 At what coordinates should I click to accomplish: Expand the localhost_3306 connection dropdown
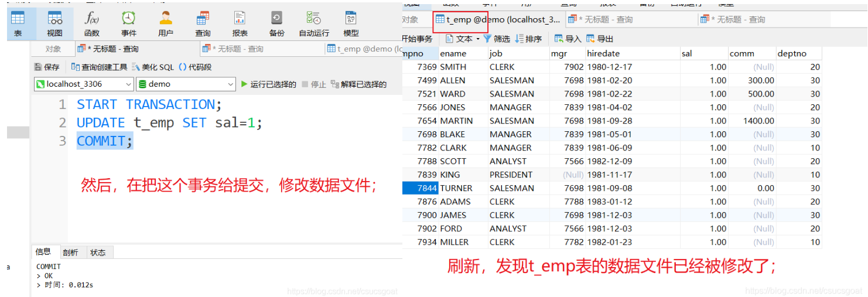[84, 84]
